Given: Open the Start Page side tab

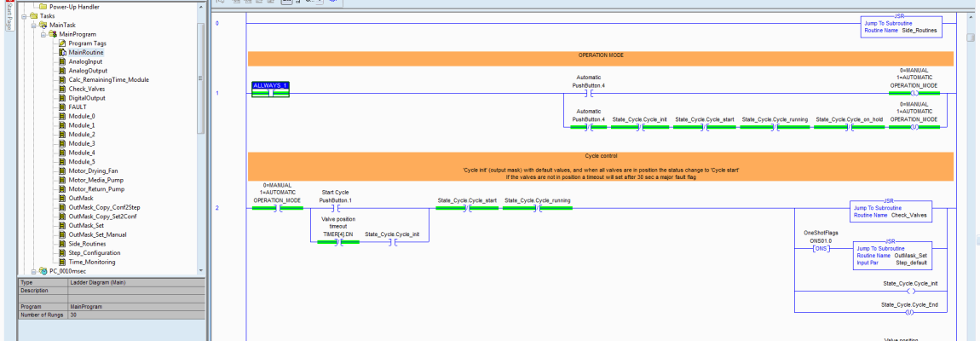Looking at the screenshot, I should (x=9, y=16).
